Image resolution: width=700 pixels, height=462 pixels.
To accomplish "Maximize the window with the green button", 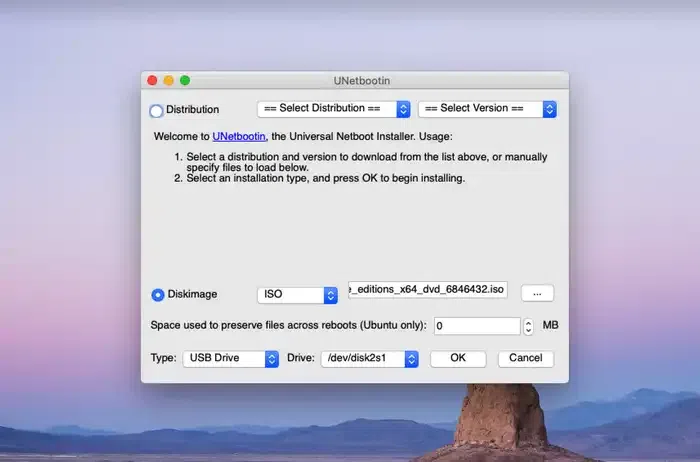I will click(x=185, y=80).
